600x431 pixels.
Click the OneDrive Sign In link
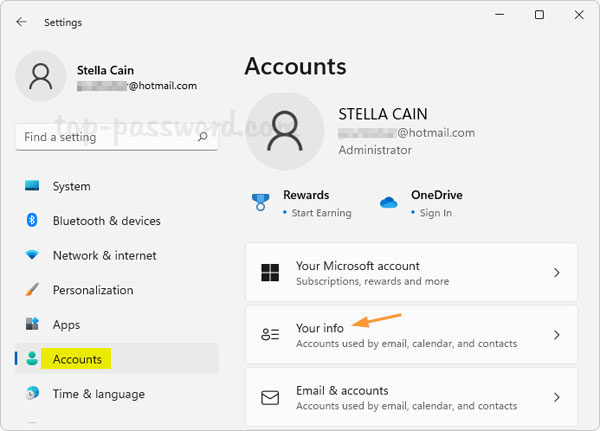434,213
